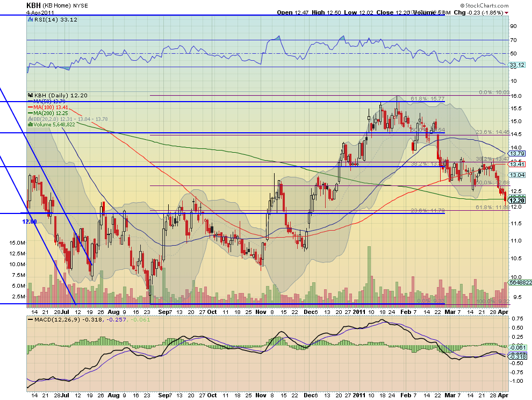The height and width of the screenshot is (400, 532).
Task: Click the red MA(100) line swatch in legend
Action: 30,108
